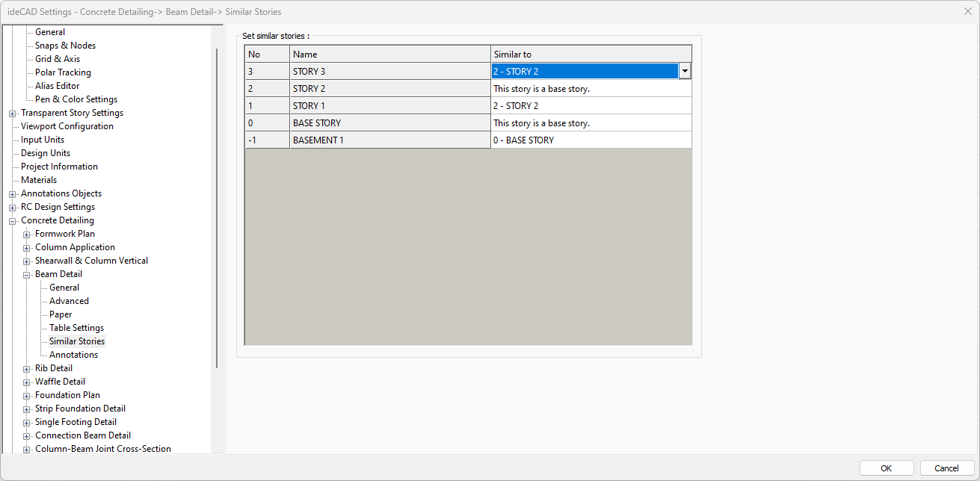Collapse the Concrete Detailing tree node
This screenshot has width=980, height=481.
click(x=13, y=221)
